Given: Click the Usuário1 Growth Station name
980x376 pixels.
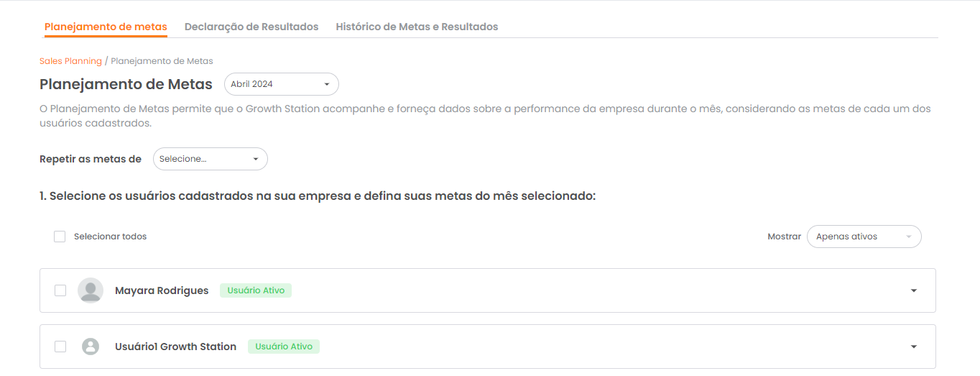Looking at the screenshot, I should 175,347.
